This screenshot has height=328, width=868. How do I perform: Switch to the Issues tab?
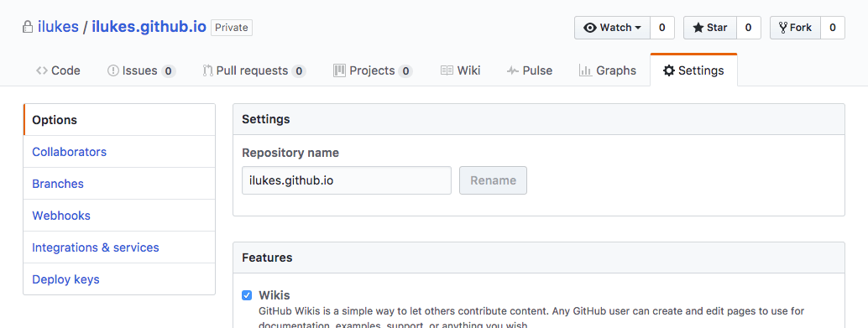point(141,70)
